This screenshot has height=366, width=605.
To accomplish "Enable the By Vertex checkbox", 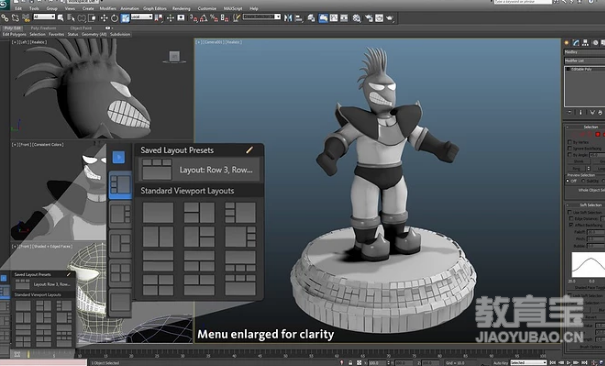I will coord(570,142).
